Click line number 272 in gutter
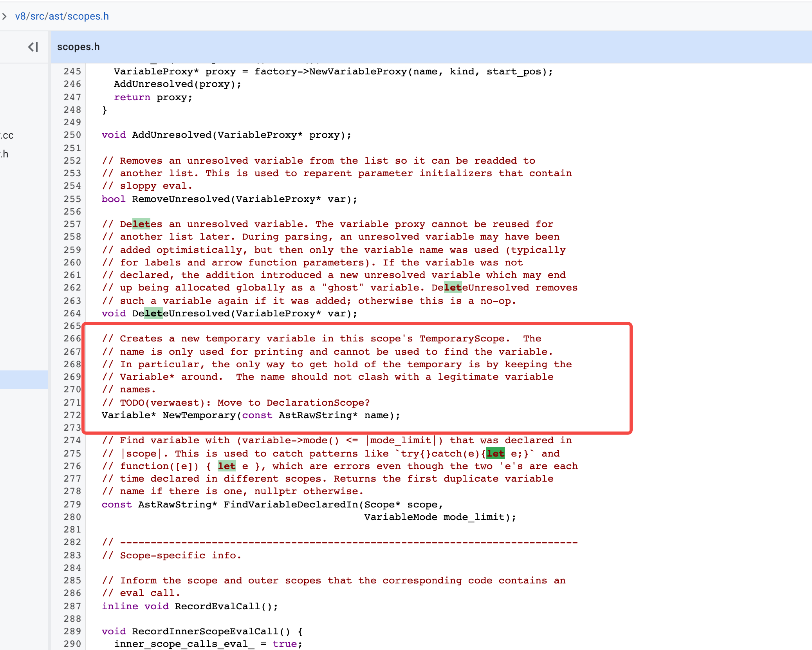The height and width of the screenshot is (650, 812). coord(72,415)
